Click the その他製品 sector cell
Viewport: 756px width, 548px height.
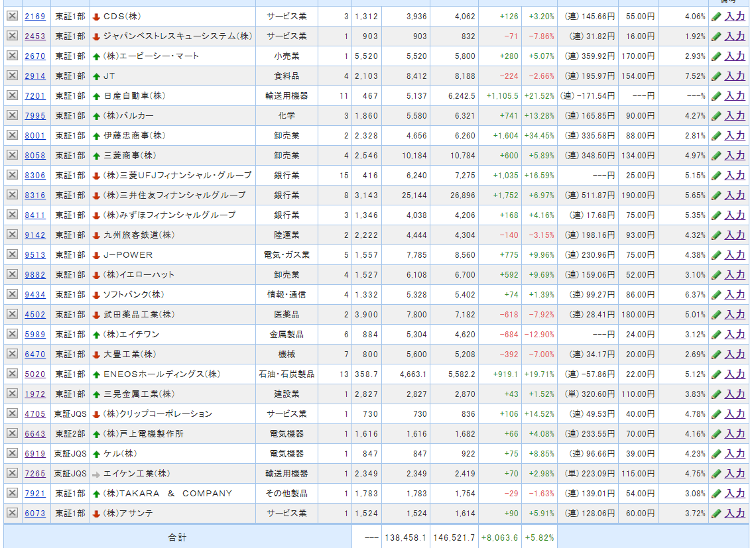pyautogui.click(x=287, y=494)
